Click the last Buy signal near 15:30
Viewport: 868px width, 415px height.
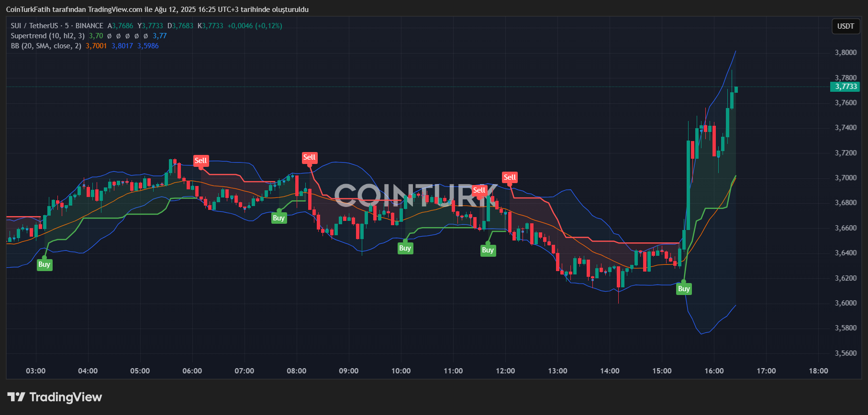coord(684,289)
